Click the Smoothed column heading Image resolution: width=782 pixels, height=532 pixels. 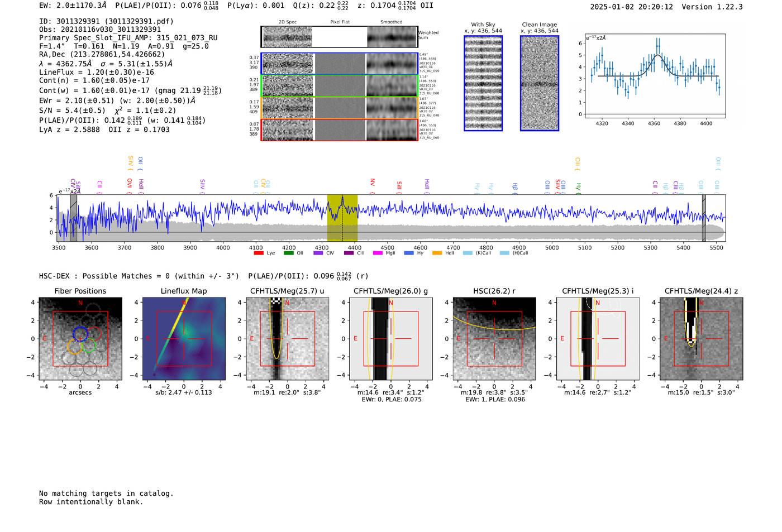point(392,22)
